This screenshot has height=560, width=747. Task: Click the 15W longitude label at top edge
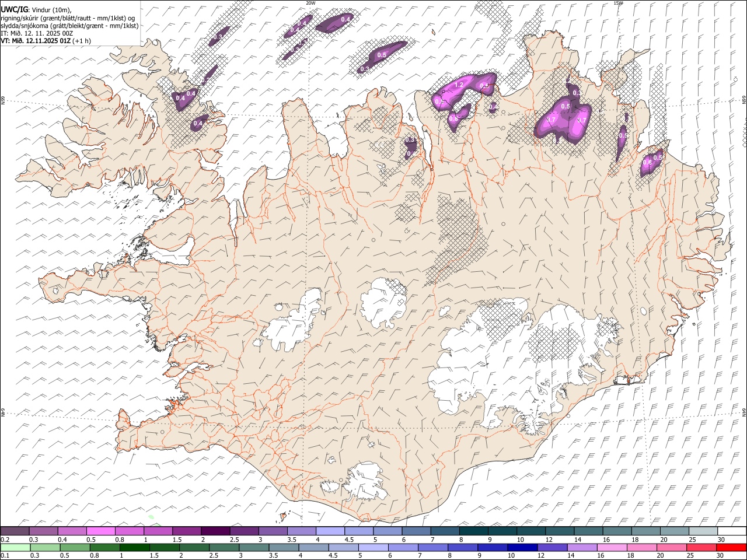coord(618,3)
